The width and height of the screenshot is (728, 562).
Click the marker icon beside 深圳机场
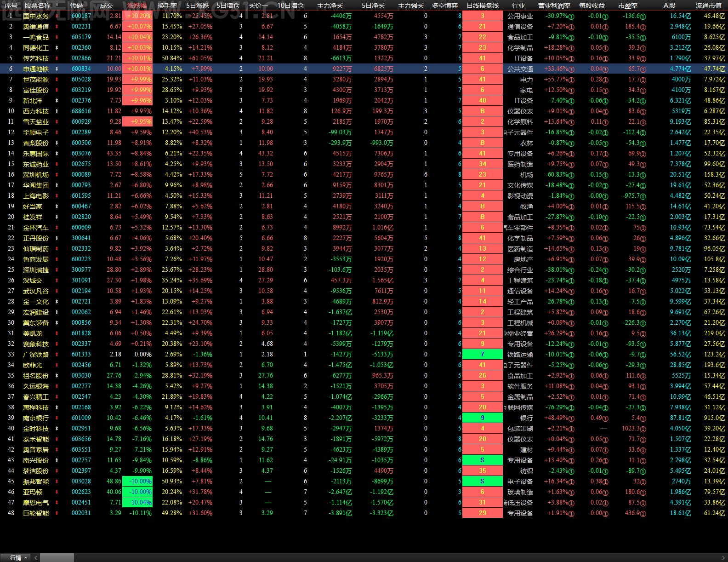click(57, 175)
